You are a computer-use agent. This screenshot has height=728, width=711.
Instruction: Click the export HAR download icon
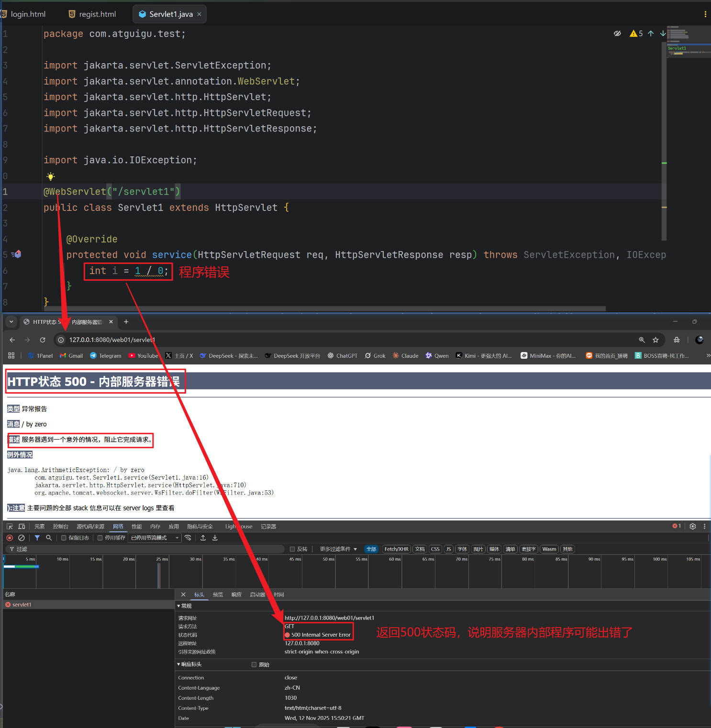click(x=215, y=538)
